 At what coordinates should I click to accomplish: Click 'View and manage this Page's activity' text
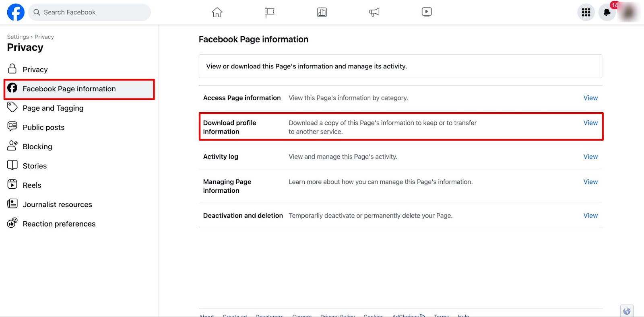tap(343, 156)
